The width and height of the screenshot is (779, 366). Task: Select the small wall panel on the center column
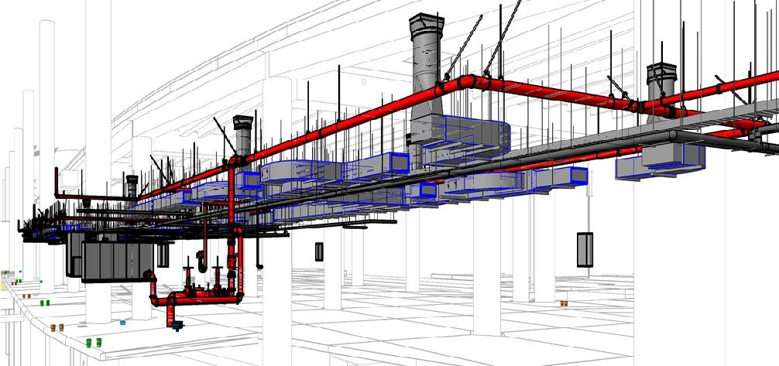coord(319,251)
